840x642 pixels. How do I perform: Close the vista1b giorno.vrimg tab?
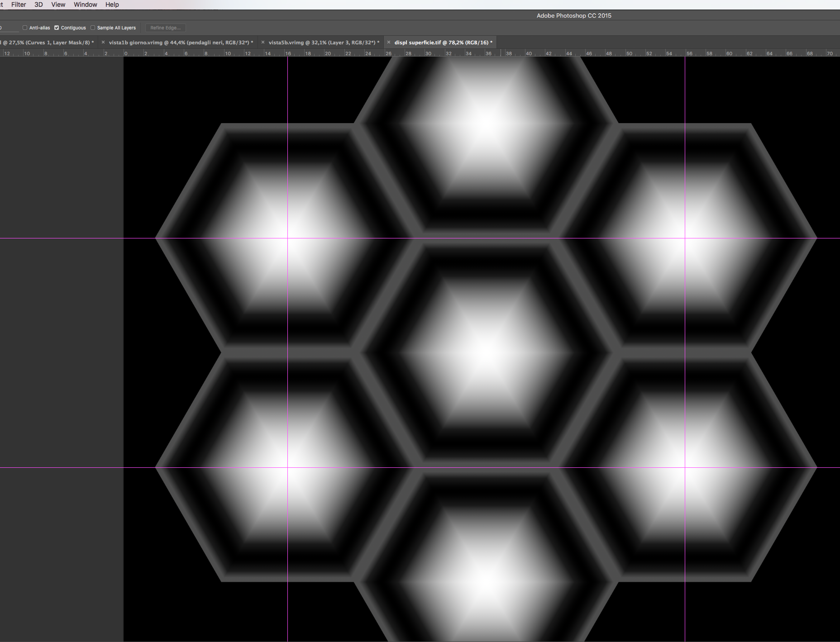click(103, 42)
